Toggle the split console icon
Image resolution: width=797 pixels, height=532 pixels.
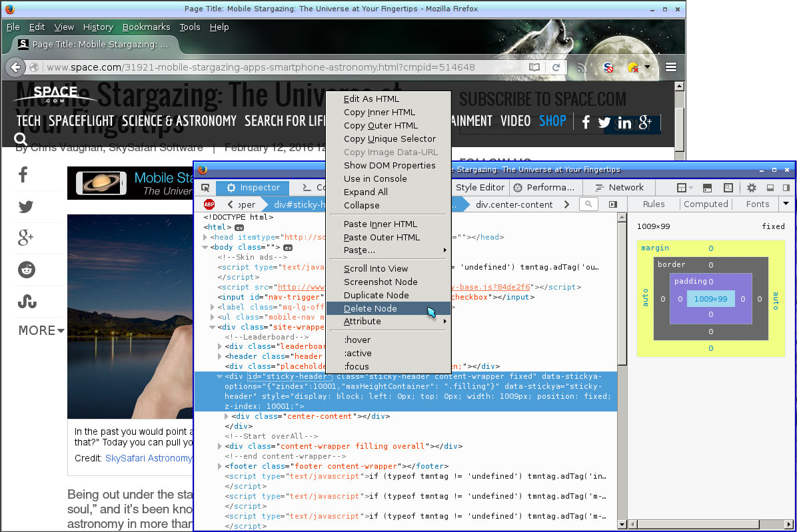[707, 188]
